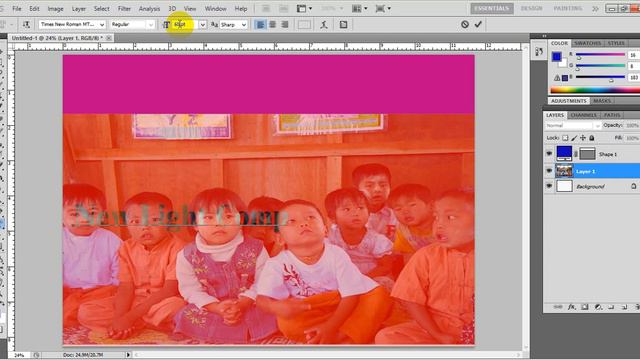Viewport: 640px width, 360px height.
Task: Click the out-of-gamut warning triangle
Action: pyautogui.click(x=557, y=78)
